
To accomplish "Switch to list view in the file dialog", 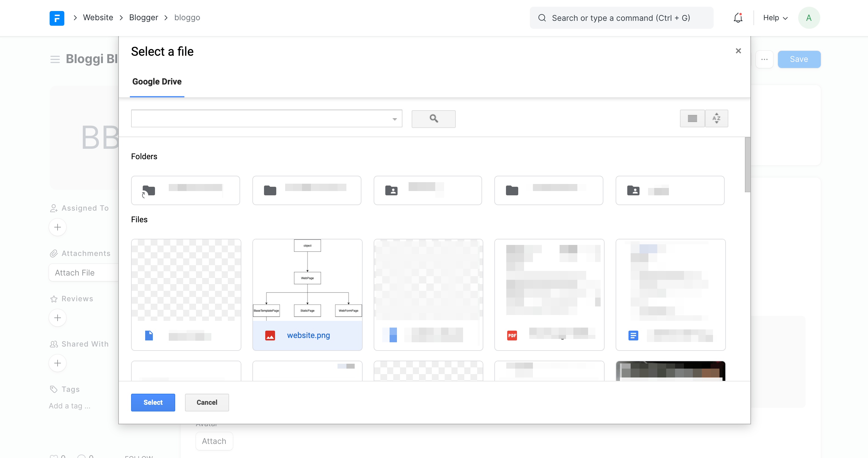I will 692,118.
